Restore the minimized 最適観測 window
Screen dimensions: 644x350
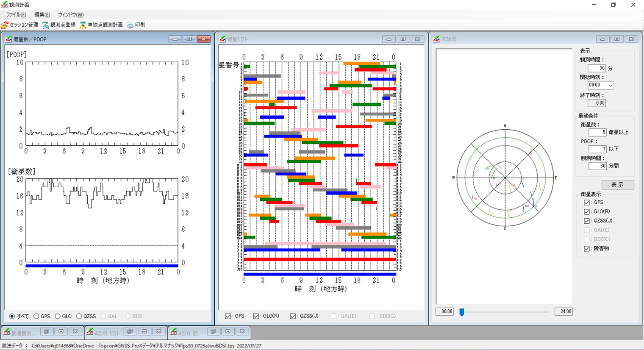point(47,331)
